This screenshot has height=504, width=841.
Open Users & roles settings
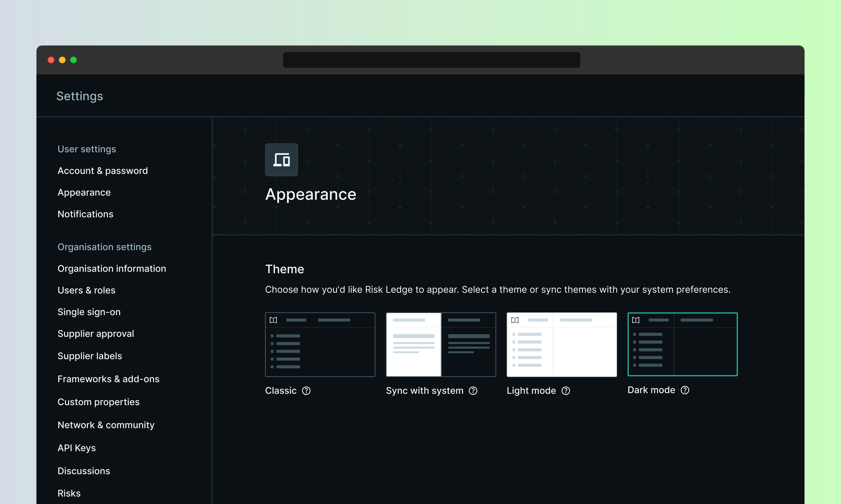[86, 290]
